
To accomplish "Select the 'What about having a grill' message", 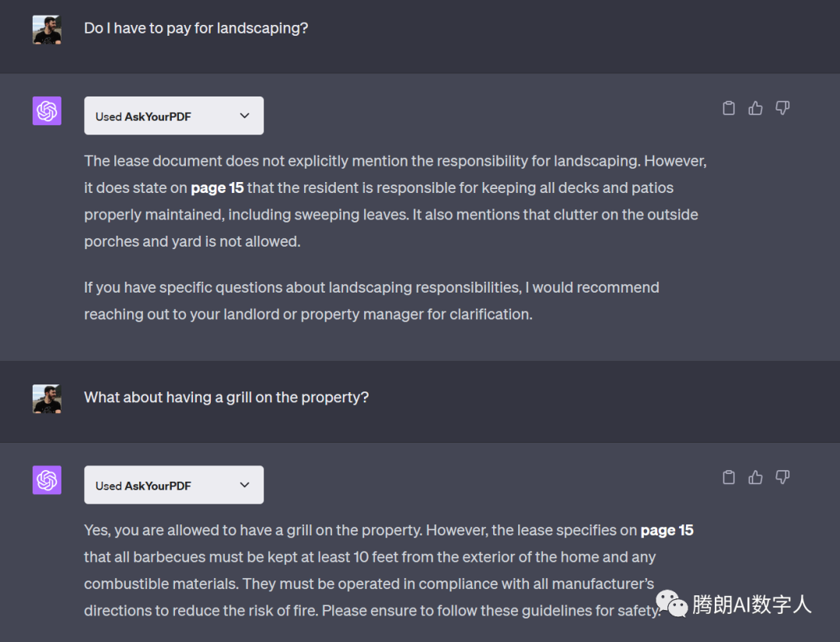I will pos(226,398).
